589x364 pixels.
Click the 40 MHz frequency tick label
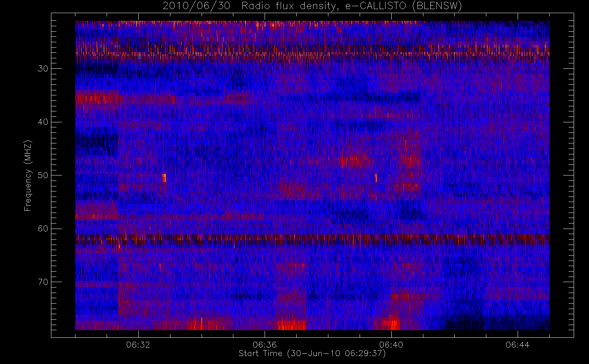click(43, 122)
